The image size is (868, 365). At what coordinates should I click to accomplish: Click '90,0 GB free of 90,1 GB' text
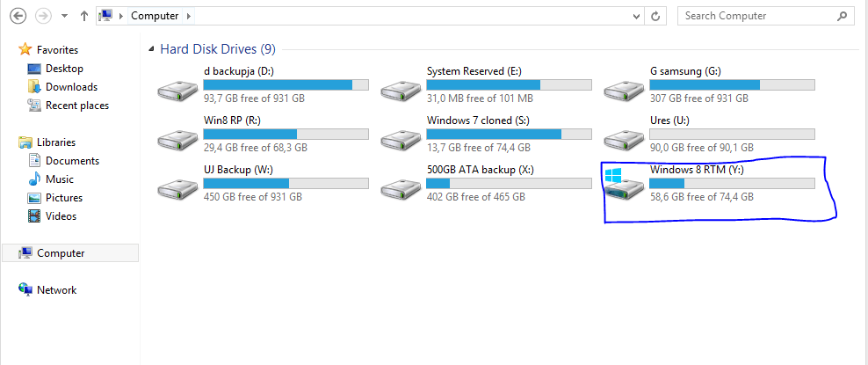tap(701, 148)
